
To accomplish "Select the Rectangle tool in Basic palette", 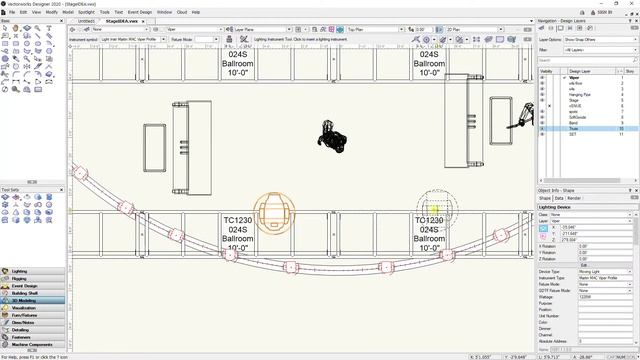I will tap(5, 43).
